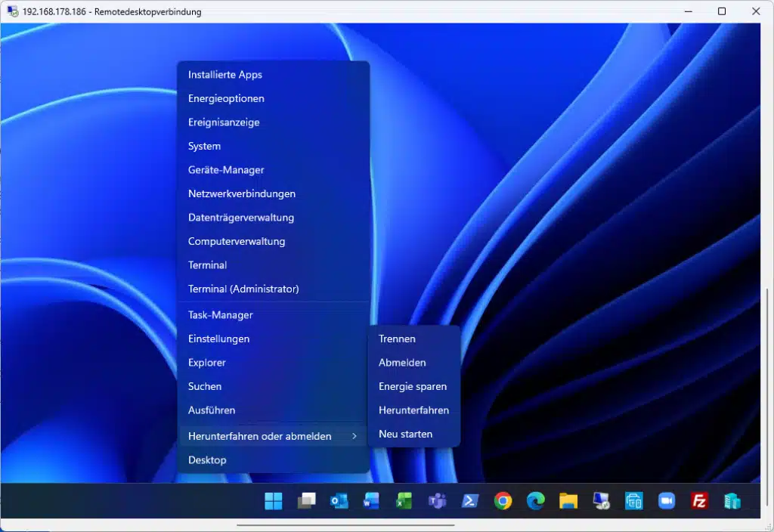The height and width of the screenshot is (532, 774).
Task: Open Explorer from the menu
Action: [x=273, y=362]
